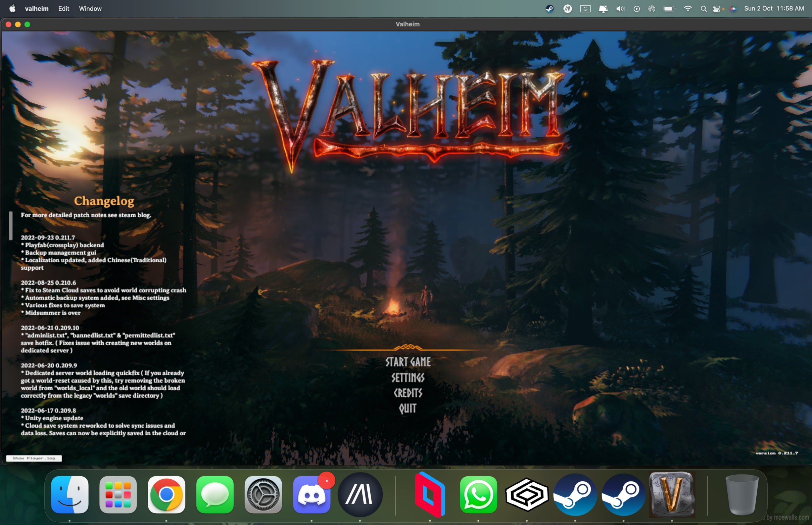
Task: View CREDITS from the main menu
Action: pyautogui.click(x=408, y=393)
